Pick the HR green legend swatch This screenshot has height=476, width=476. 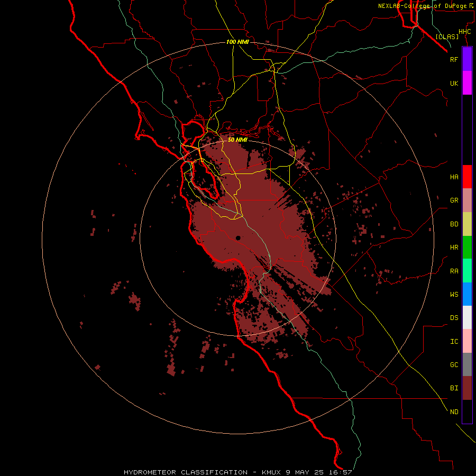tap(467, 248)
